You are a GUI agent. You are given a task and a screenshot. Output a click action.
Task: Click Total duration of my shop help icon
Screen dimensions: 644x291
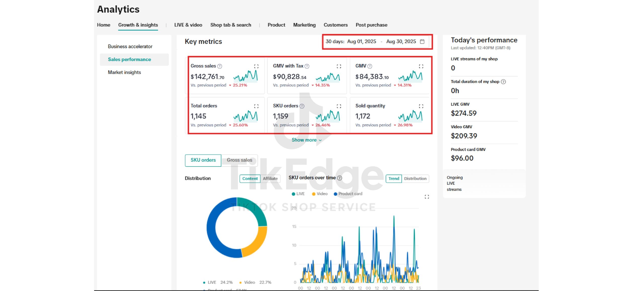tap(503, 82)
